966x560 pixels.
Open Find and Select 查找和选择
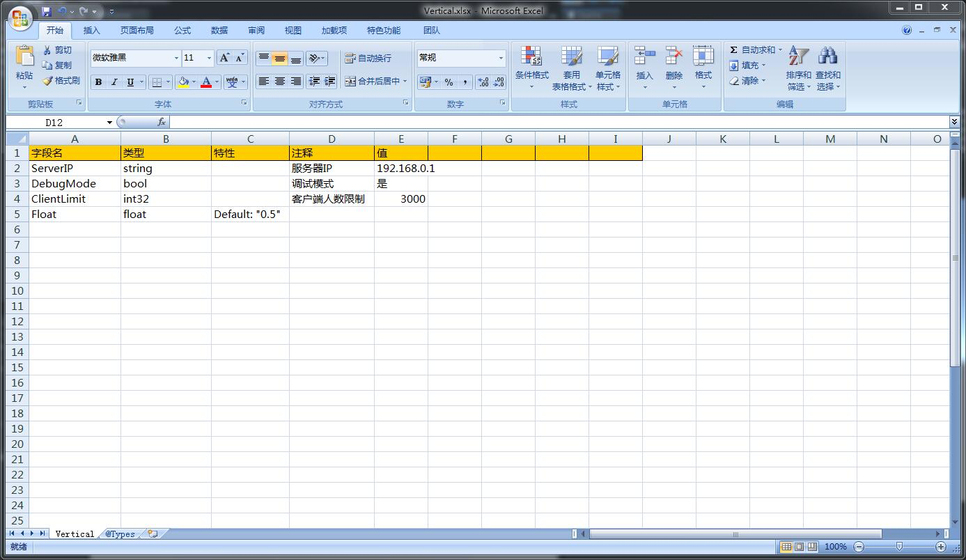[828, 68]
